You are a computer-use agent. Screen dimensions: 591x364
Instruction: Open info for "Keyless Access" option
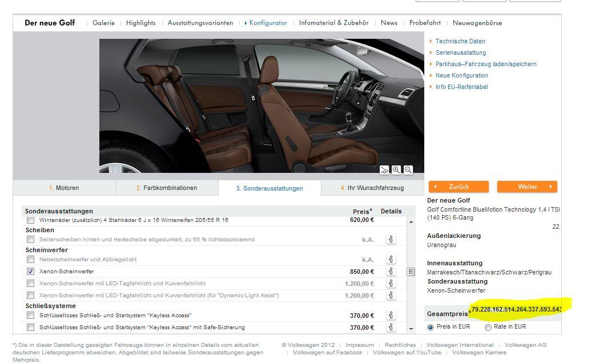point(391,316)
